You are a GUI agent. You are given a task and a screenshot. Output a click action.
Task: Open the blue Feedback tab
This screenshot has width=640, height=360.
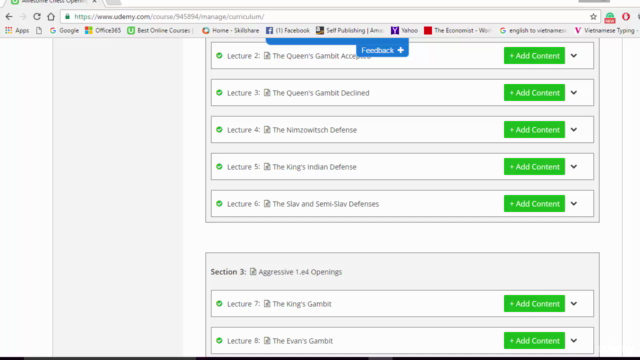click(x=382, y=50)
